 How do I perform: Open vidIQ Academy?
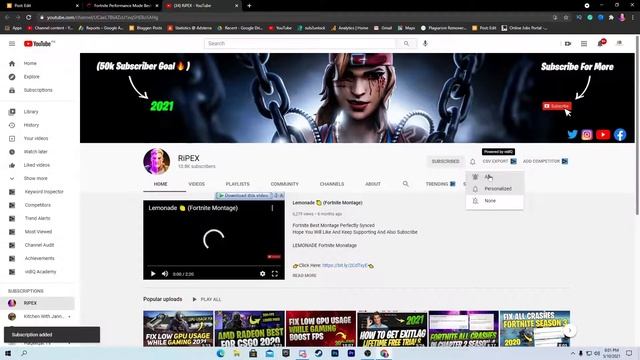pos(40,272)
